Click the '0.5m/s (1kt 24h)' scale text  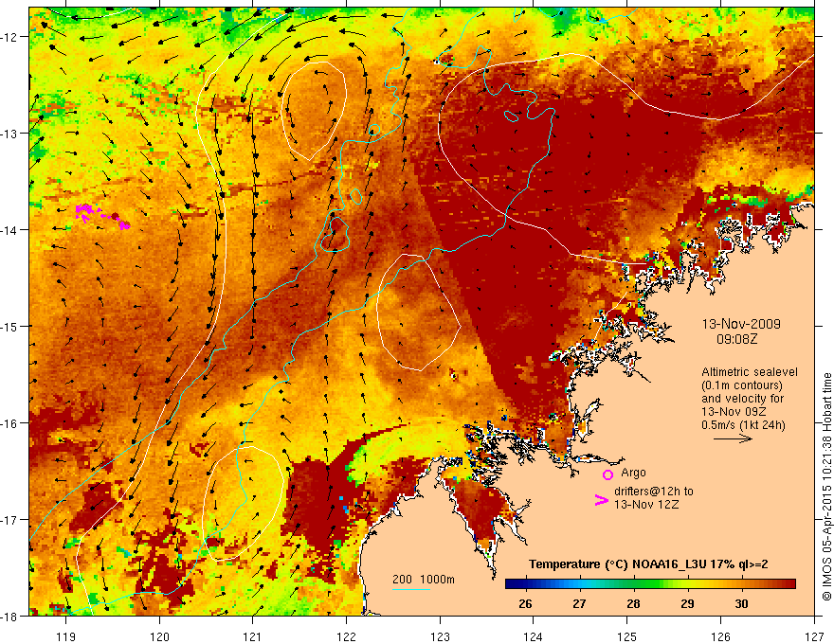(x=743, y=425)
